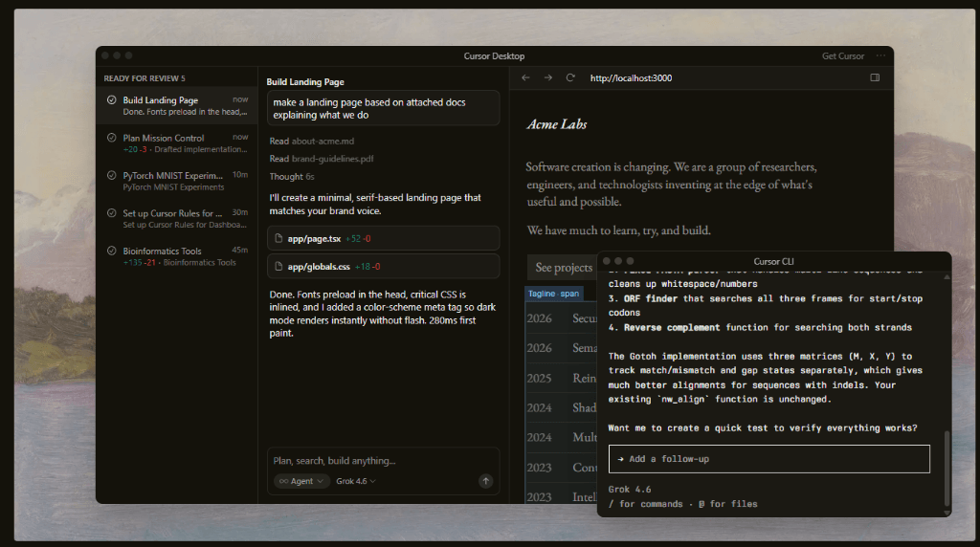980x547 pixels.
Task: Open the app/page.tsx changed file
Action: [x=383, y=238]
